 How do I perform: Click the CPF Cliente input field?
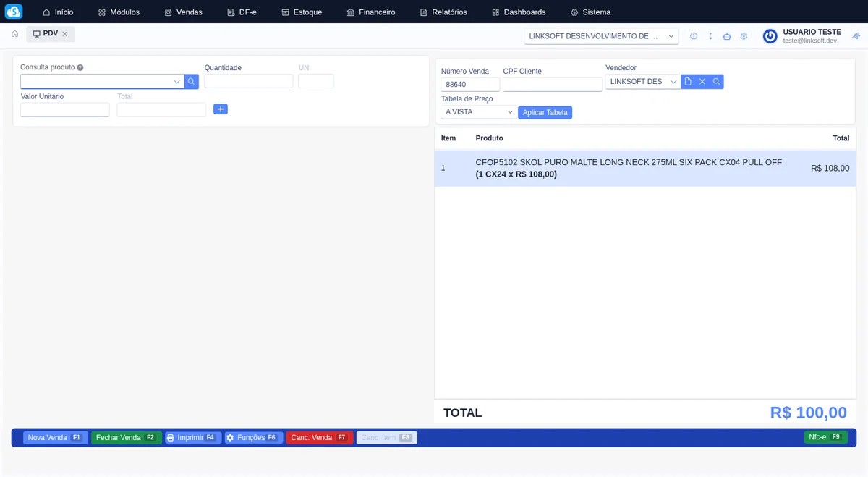552,85
